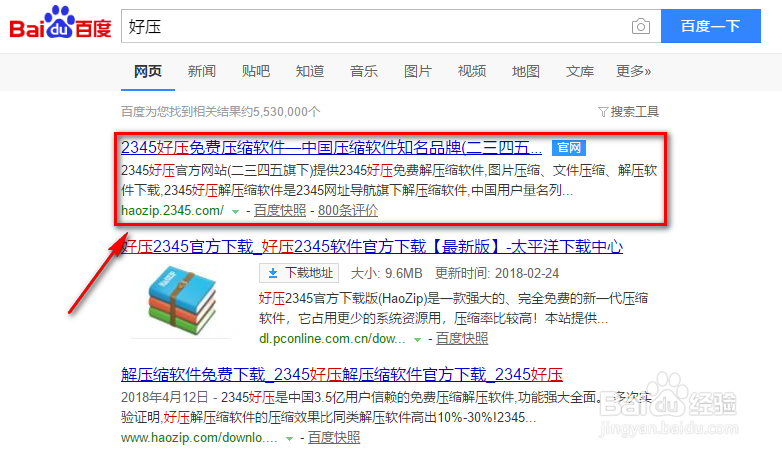Click 百度快照 under haozip.2345.com result
Screen dimensions: 782x455
pos(280,211)
